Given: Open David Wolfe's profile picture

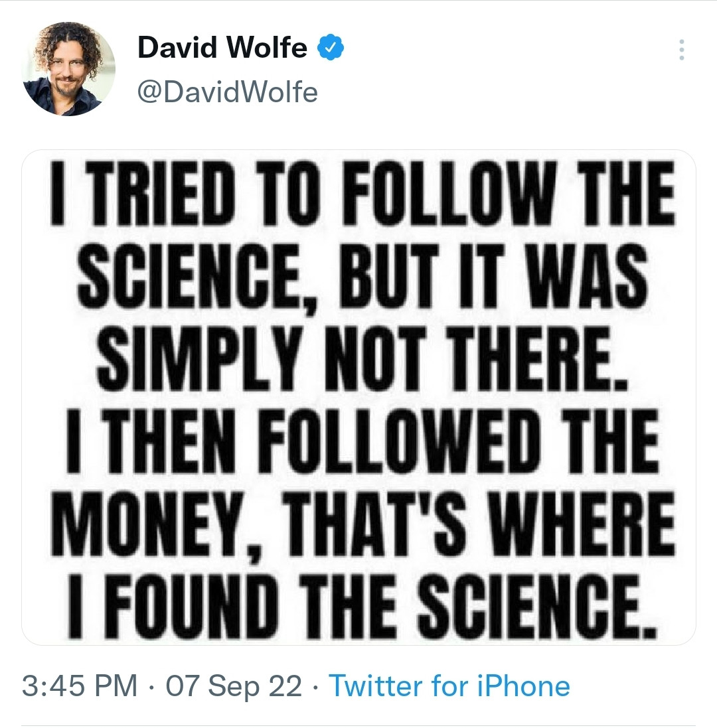Looking at the screenshot, I should click(x=68, y=69).
